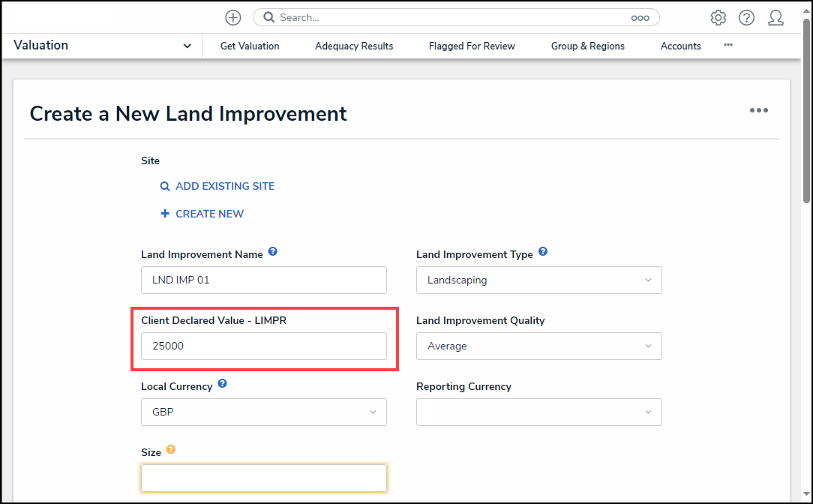813x504 pixels.
Task: Click the magnifier icon in search bar
Action: 268,18
